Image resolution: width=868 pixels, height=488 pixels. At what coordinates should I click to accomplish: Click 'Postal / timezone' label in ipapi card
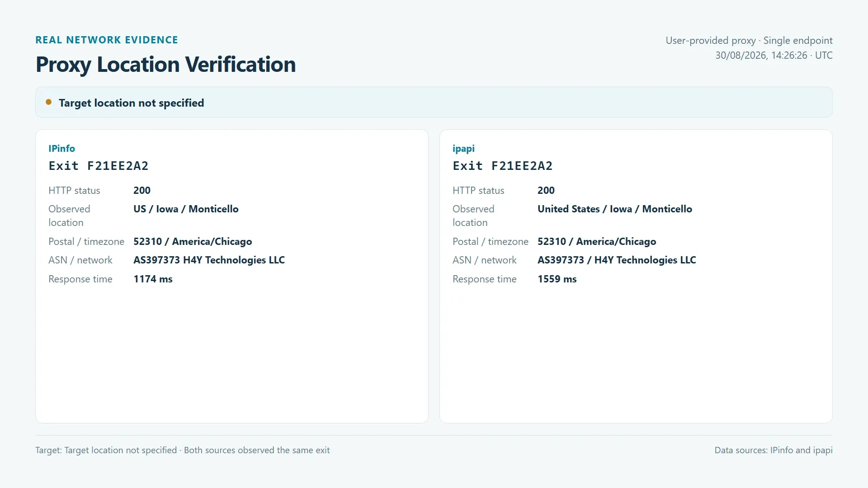[x=491, y=242]
